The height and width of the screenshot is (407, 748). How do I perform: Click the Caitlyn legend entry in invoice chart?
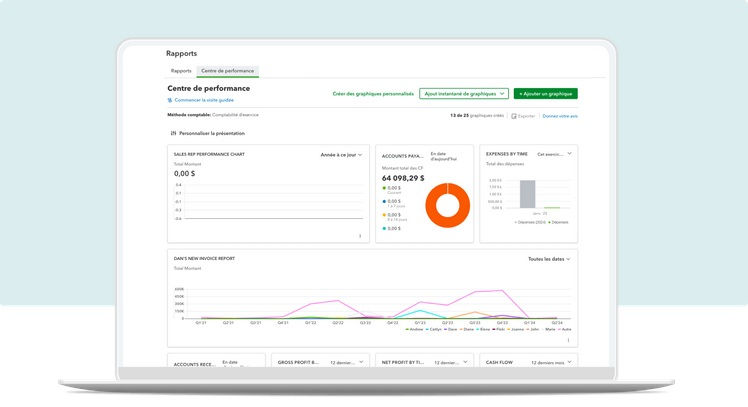[433, 329]
